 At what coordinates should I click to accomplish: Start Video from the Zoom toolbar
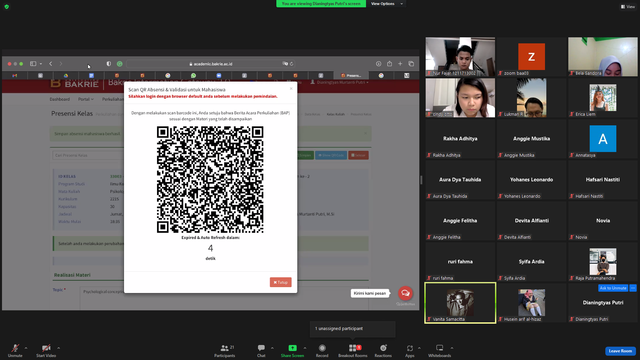click(x=46, y=350)
